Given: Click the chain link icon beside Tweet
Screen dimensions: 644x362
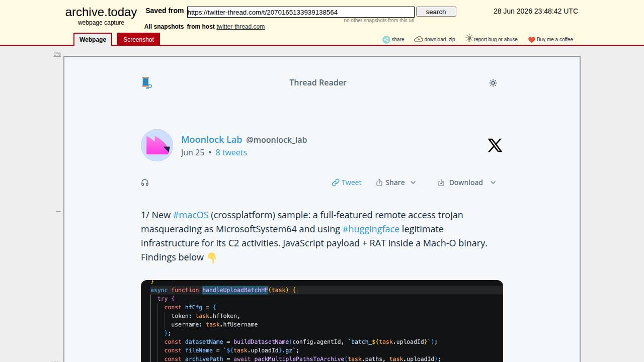Looking at the screenshot, I should pyautogui.click(x=336, y=183).
